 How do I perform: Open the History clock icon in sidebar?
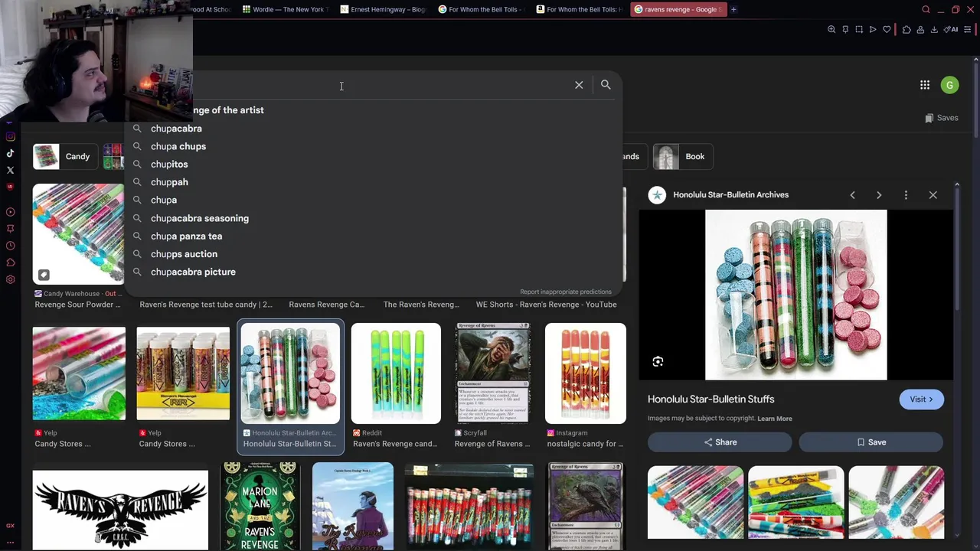point(10,246)
